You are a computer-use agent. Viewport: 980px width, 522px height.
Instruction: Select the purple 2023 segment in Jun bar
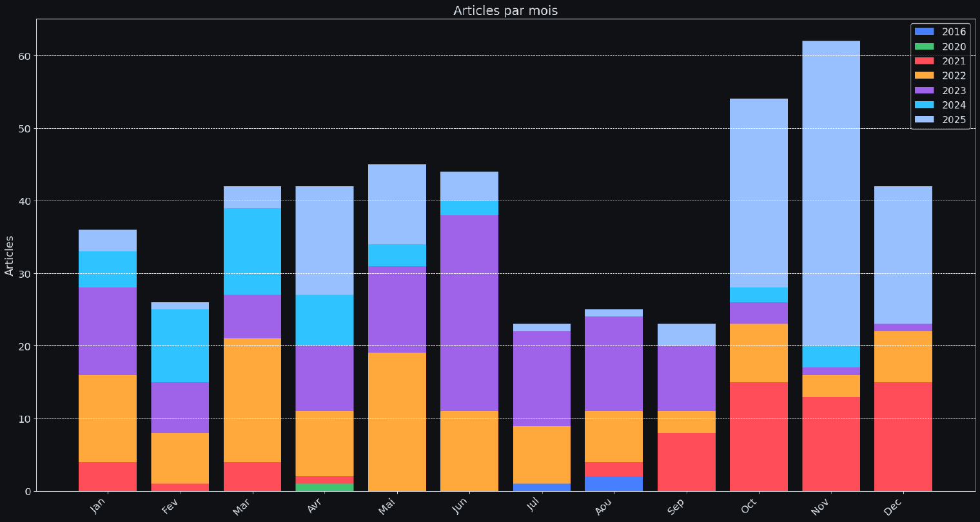469,313
